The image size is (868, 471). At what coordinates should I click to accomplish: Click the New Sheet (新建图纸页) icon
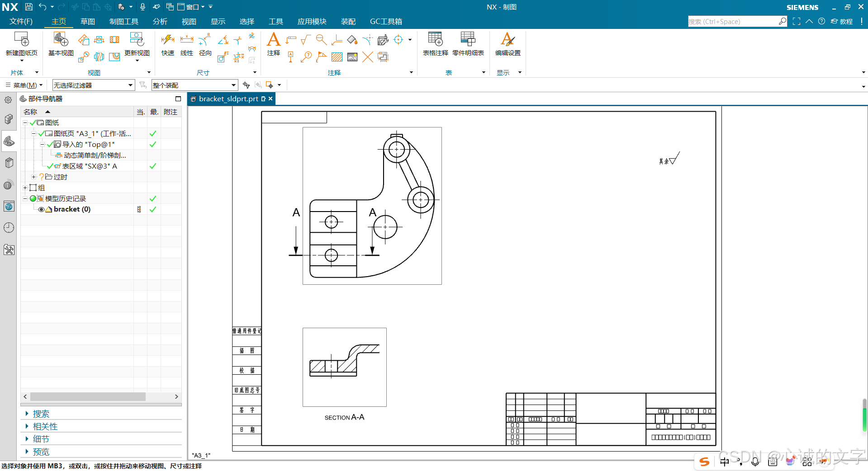tap(21, 39)
